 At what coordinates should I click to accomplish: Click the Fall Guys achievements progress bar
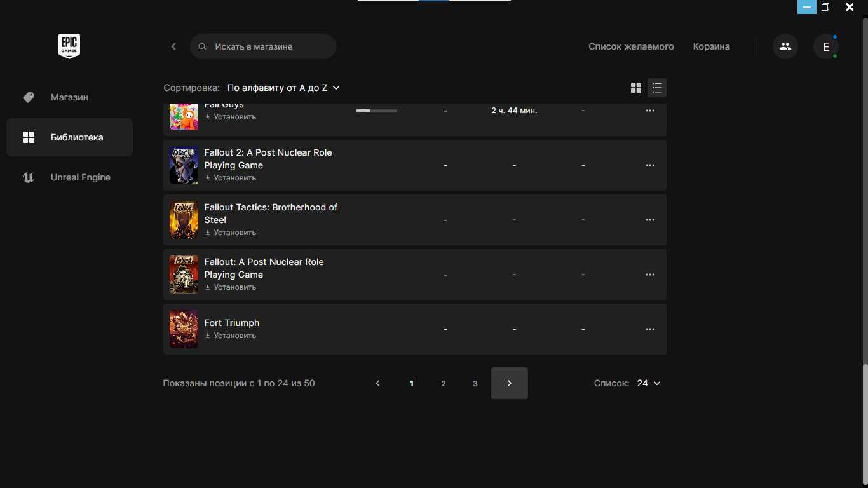(x=376, y=111)
